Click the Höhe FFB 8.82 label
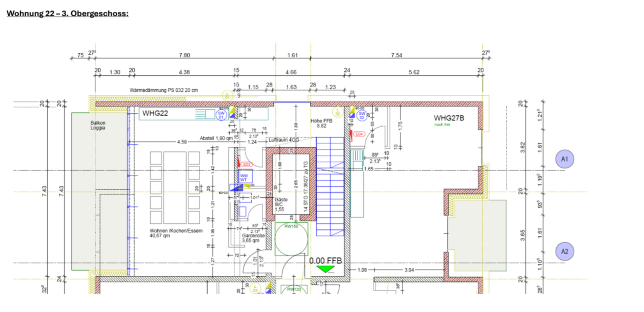644x312 pixels. point(321,123)
